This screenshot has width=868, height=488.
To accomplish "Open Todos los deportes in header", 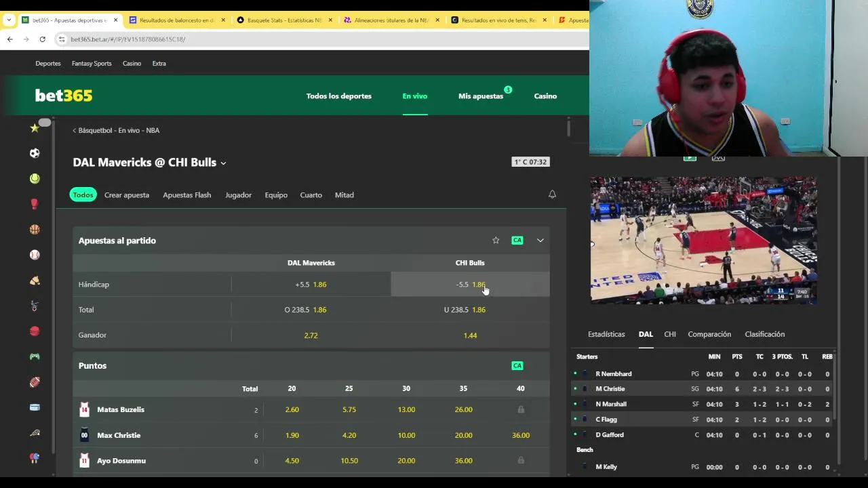I will point(338,96).
